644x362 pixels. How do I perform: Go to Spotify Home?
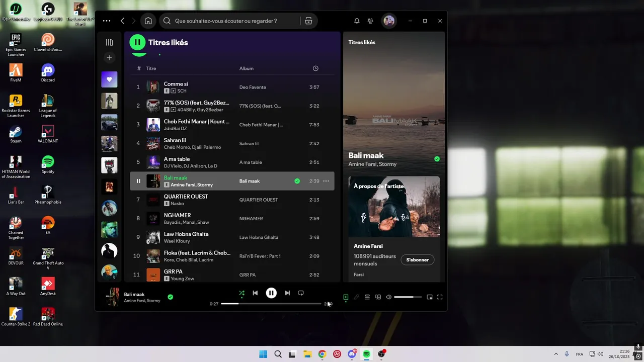coord(148,21)
